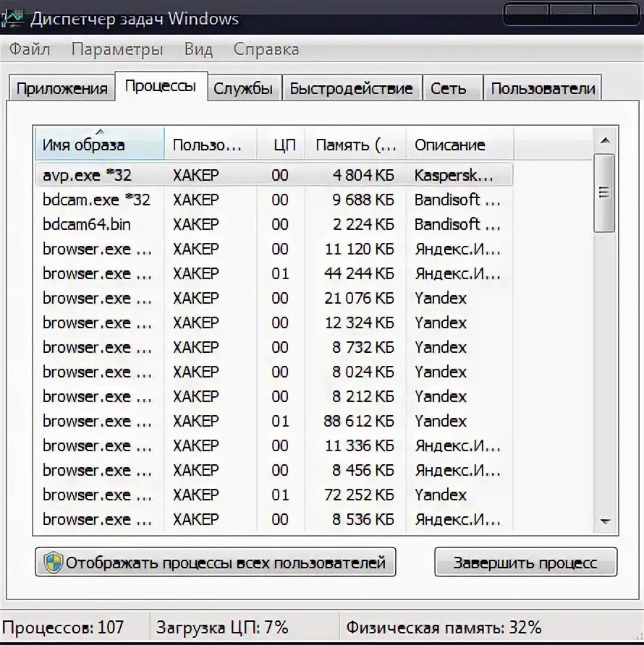Screen dimensions: 644x645
Task: Select the avp.exe *32 process row
Action: click(x=274, y=175)
